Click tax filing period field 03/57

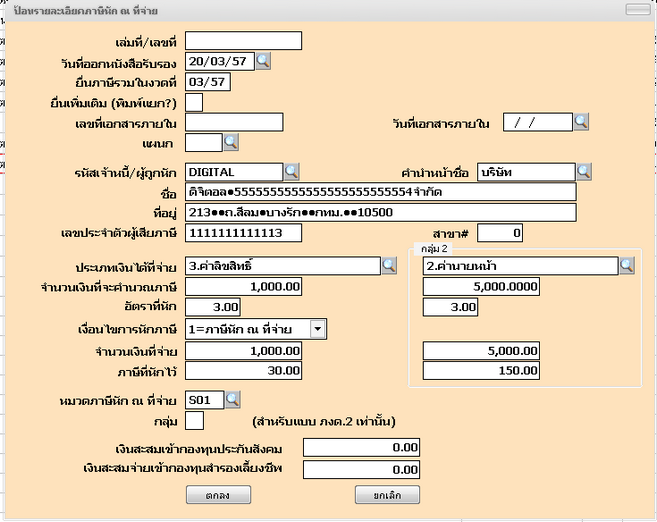point(208,82)
